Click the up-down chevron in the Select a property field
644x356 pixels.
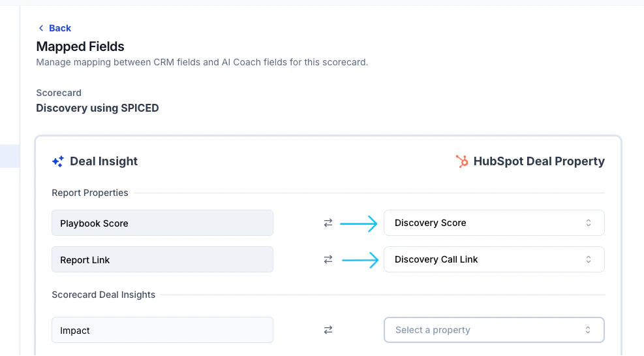pyautogui.click(x=588, y=330)
